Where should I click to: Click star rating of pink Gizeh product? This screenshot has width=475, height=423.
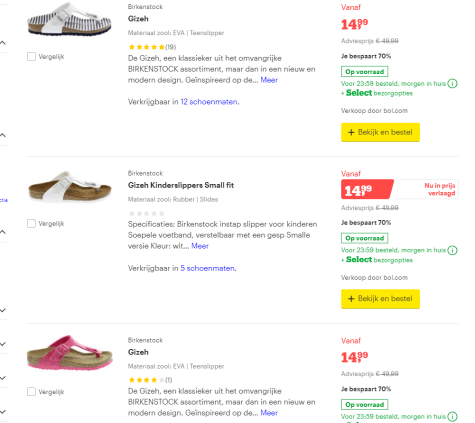[x=147, y=380]
